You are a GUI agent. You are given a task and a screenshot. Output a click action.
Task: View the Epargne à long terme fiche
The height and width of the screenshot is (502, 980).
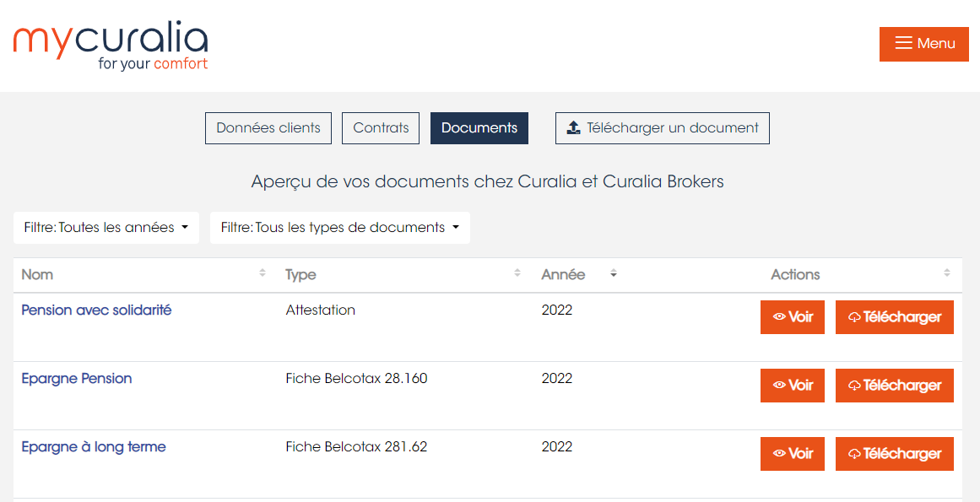[793, 454]
